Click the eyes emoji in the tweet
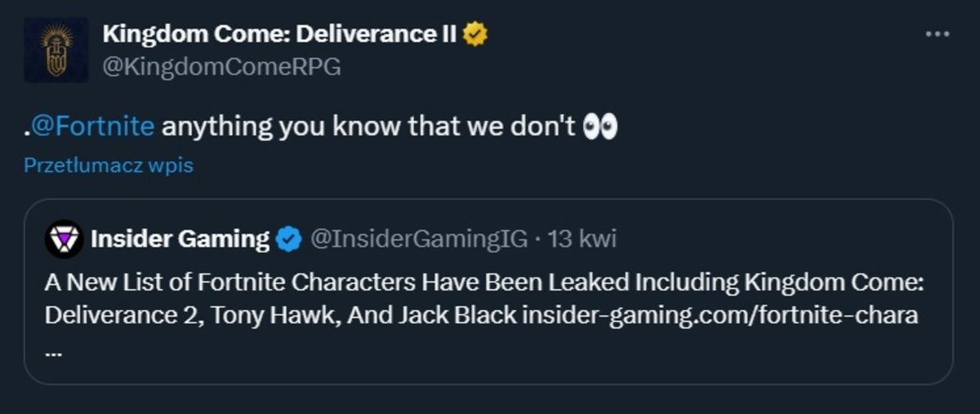This screenshot has height=414, width=980. [x=601, y=127]
